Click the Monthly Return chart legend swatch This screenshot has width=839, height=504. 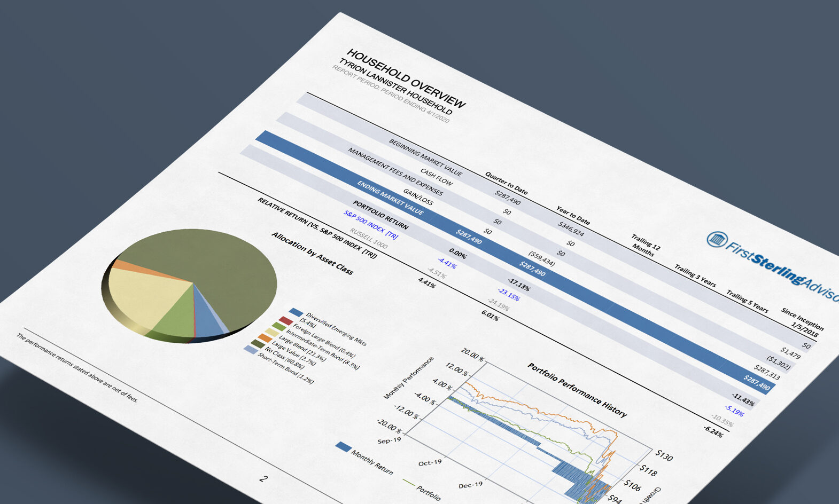pyautogui.click(x=343, y=447)
